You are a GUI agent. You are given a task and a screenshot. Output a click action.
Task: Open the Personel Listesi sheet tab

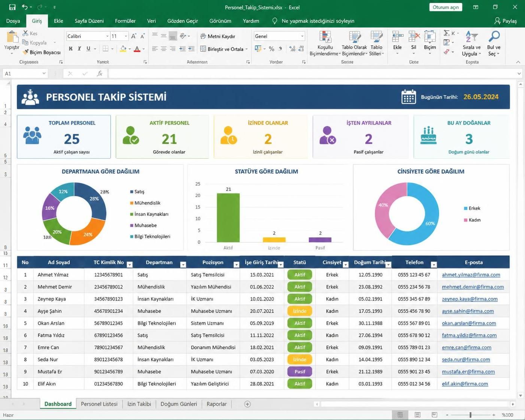[x=99, y=404]
